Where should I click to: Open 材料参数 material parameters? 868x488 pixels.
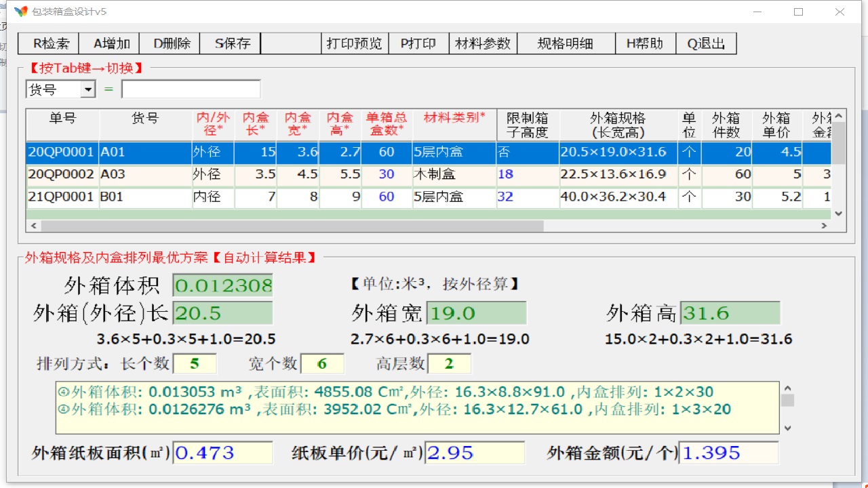pyautogui.click(x=483, y=43)
